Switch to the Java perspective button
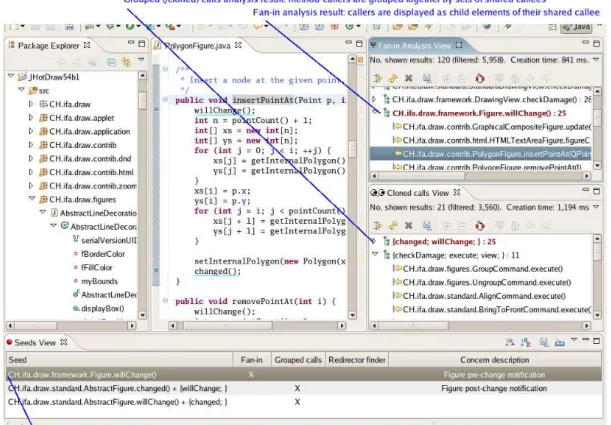The image size is (611, 425). (576, 27)
